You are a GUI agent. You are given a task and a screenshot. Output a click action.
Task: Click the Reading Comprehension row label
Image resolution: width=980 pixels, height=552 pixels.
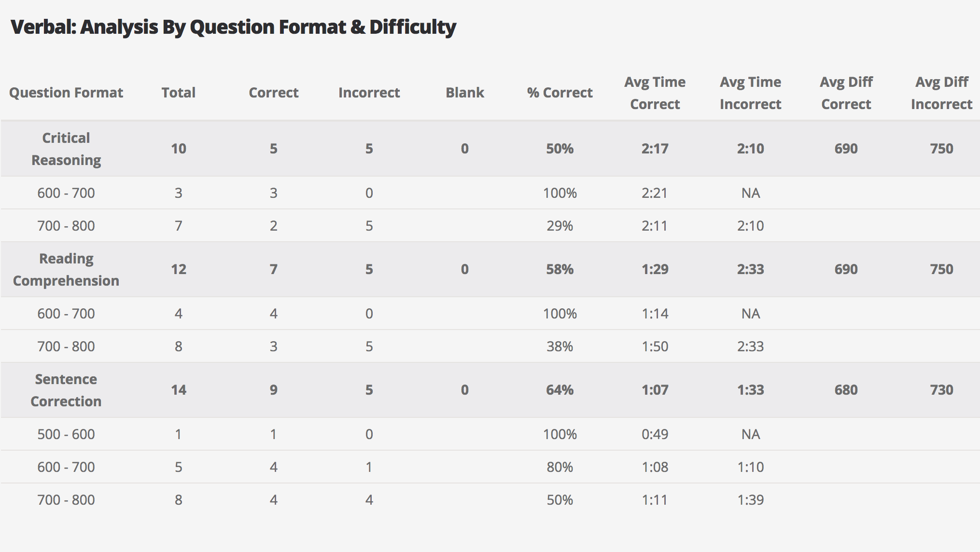click(66, 269)
